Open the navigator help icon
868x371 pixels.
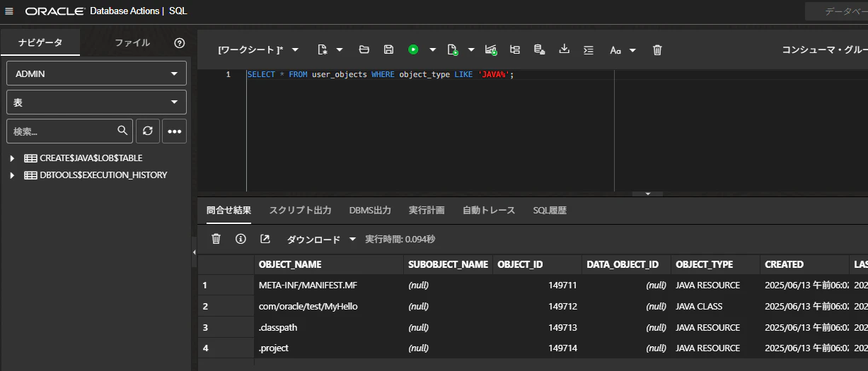[x=180, y=42]
